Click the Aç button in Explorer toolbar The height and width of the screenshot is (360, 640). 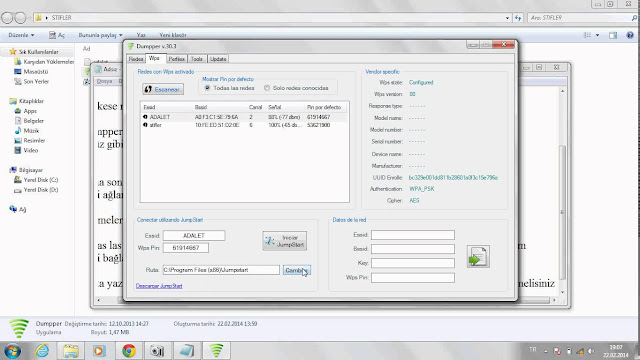coord(57,35)
